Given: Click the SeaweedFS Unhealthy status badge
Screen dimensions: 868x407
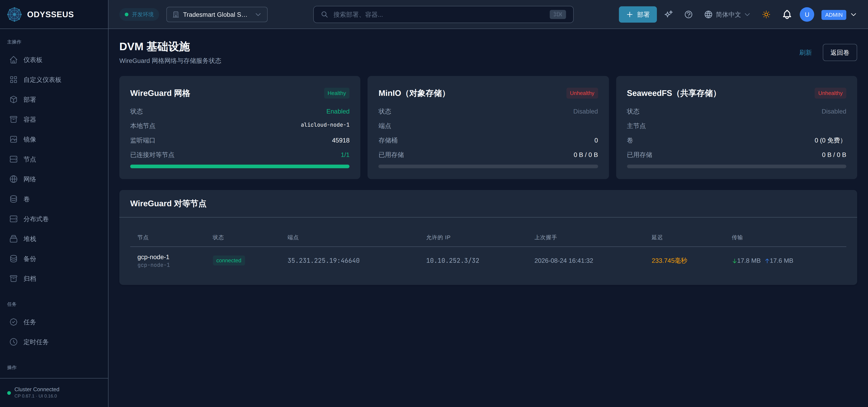Looking at the screenshot, I should (830, 93).
